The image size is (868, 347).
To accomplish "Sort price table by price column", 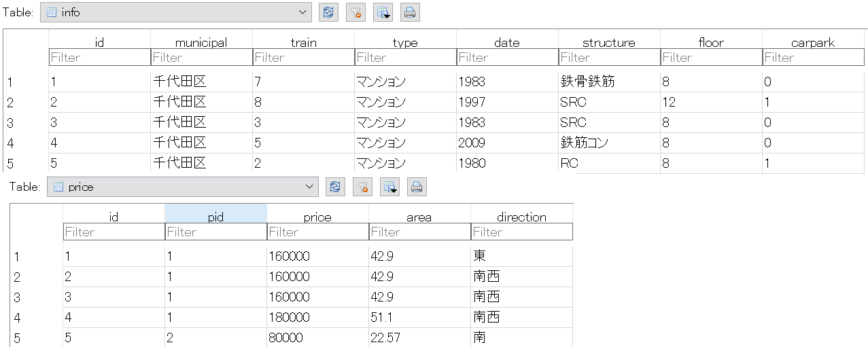I will [317, 217].
